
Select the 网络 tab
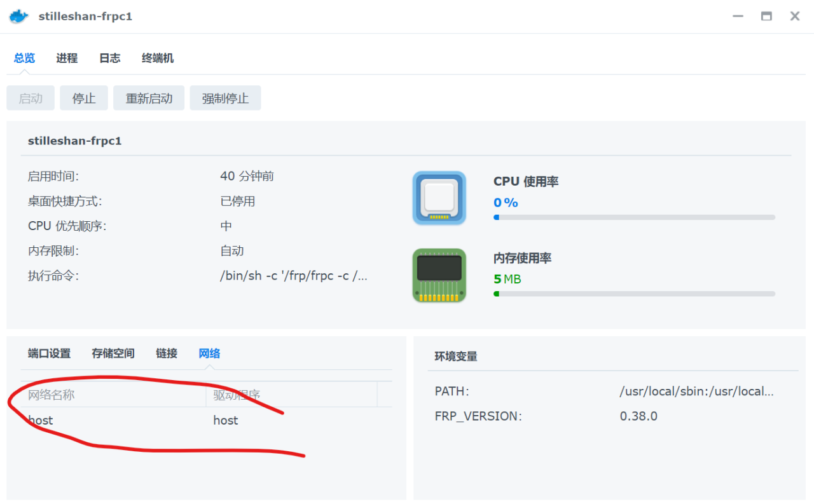coord(209,353)
